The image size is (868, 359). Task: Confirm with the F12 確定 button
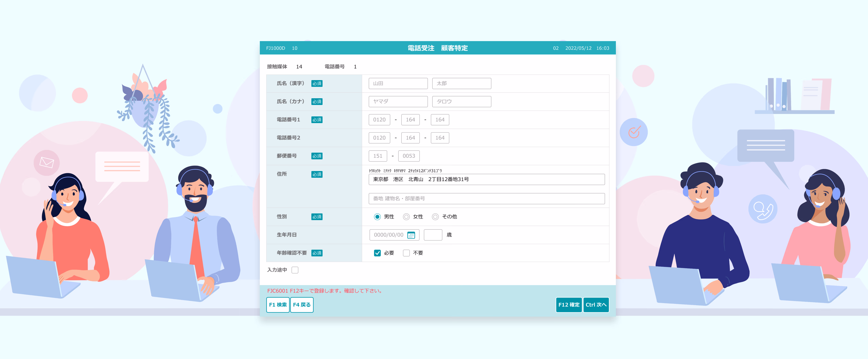pyautogui.click(x=568, y=305)
